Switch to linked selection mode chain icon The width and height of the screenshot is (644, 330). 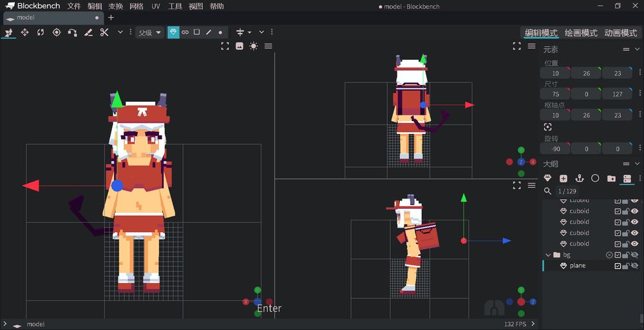click(185, 32)
